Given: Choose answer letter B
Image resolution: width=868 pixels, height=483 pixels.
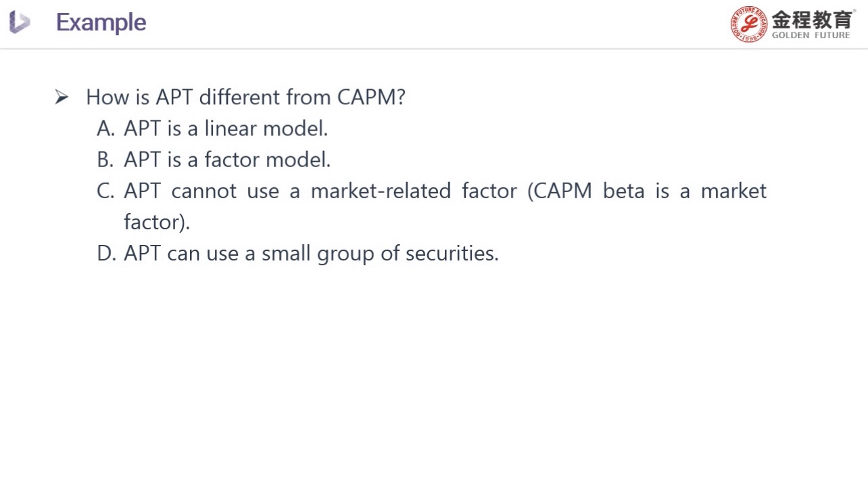Looking at the screenshot, I should coord(105,160).
